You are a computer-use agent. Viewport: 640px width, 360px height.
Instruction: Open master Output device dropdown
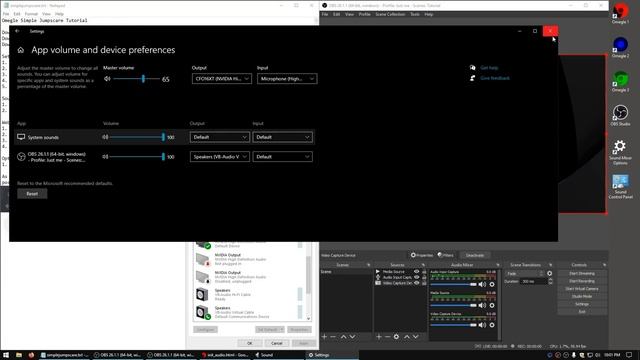pos(222,79)
